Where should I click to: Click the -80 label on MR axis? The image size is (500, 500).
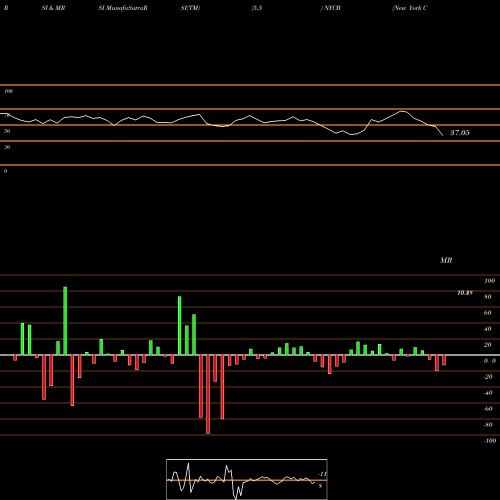488,425
